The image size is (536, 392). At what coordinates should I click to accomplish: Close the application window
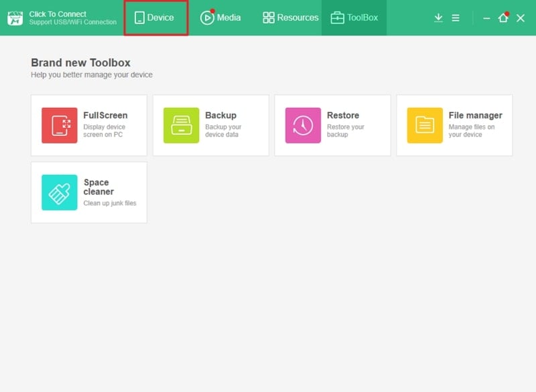[x=521, y=18]
